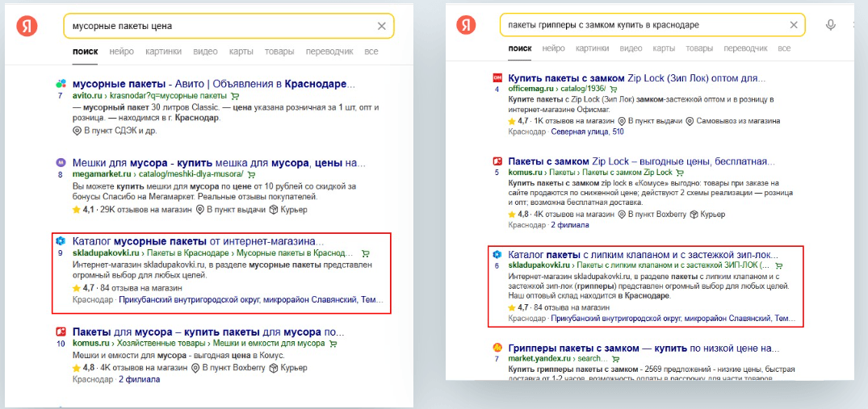This screenshot has width=868, height=409.
Task: Click the Yandex logo beside "мусорные пакеты цена"
Action: coord(27,26)
